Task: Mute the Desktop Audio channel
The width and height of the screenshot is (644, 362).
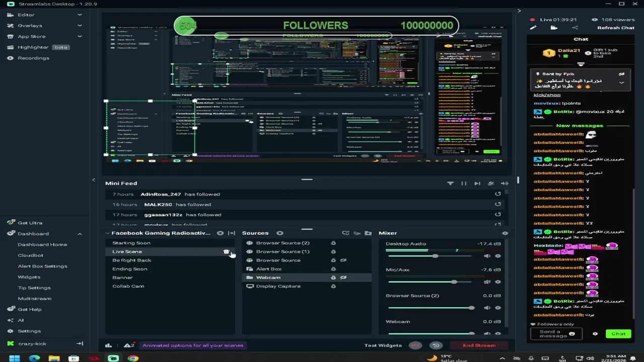Action: (487, 256)
